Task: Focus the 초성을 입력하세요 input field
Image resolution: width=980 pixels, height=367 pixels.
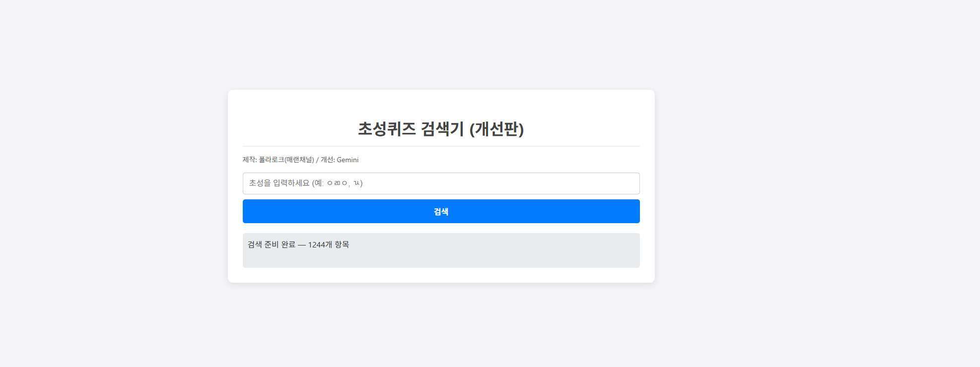Action: point(441,183)
